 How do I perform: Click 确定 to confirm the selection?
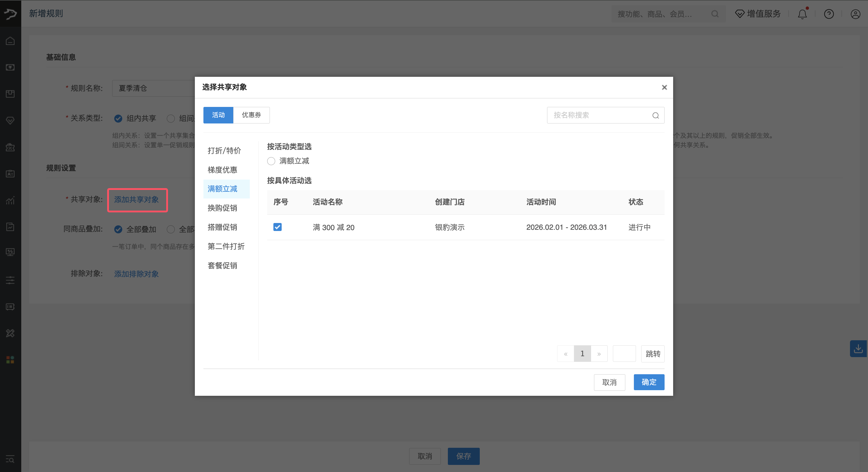pos(649,382)
